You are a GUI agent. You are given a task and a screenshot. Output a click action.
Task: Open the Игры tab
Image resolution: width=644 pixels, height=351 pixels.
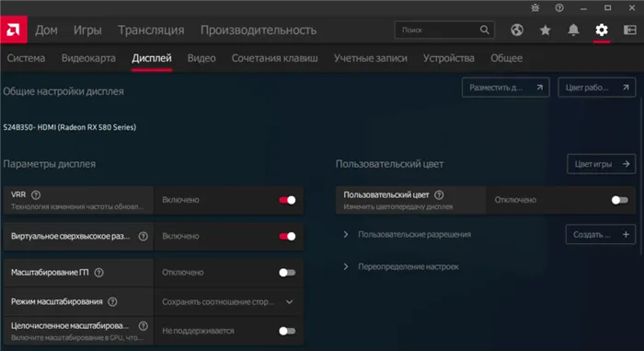pos(87,30)
